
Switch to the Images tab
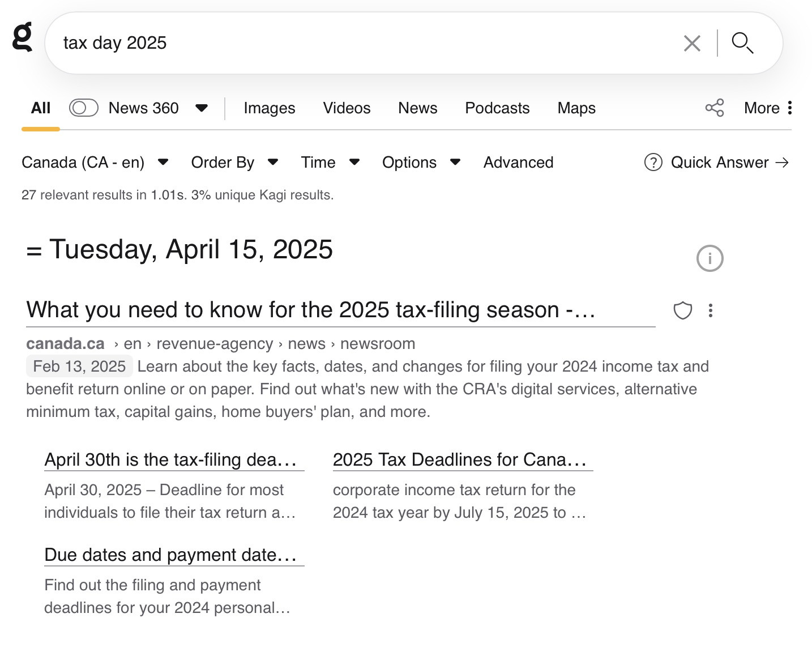pyautogui.click(x=270, y=108)
